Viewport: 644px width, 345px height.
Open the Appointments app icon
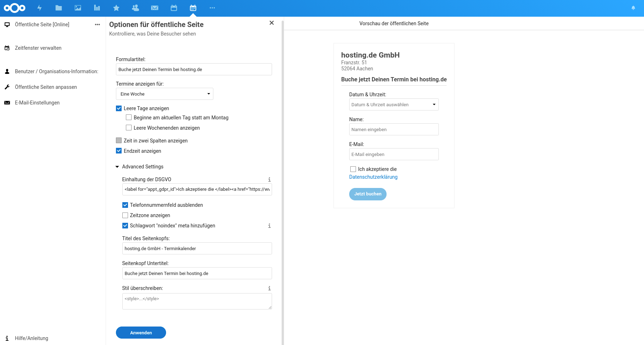(193, 8)
